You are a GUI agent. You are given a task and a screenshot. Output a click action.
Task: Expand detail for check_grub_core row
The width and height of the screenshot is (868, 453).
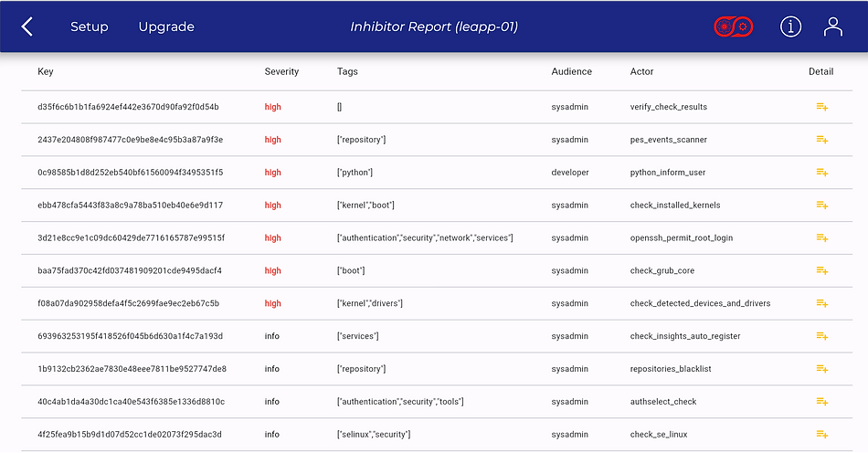coord(821,271)
